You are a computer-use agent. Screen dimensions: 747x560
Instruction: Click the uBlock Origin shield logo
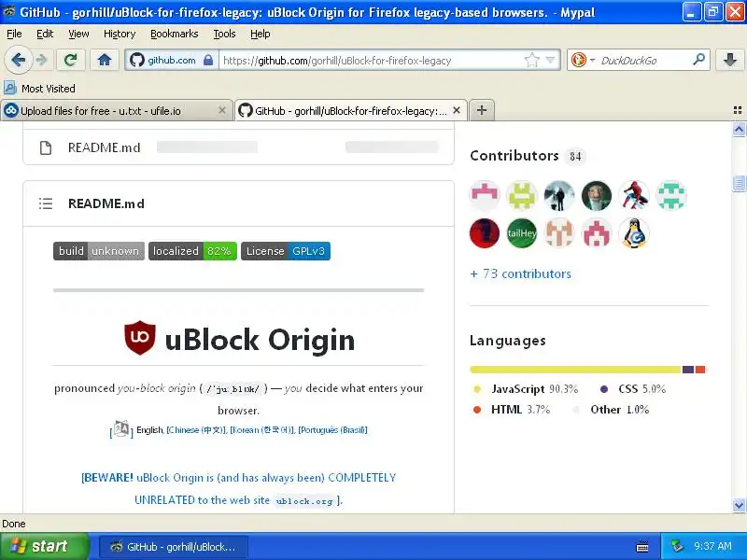click(x=140, y=338)
